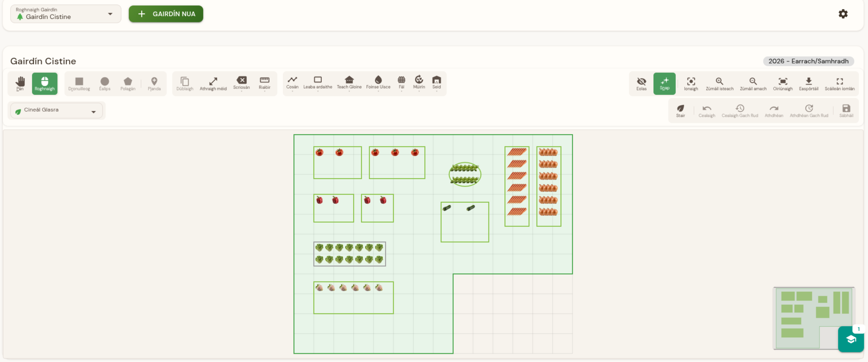This screenshot has height=362, width=868.
Task: Toggle the Eolas info visibility
Action: (x=641, y=84)
